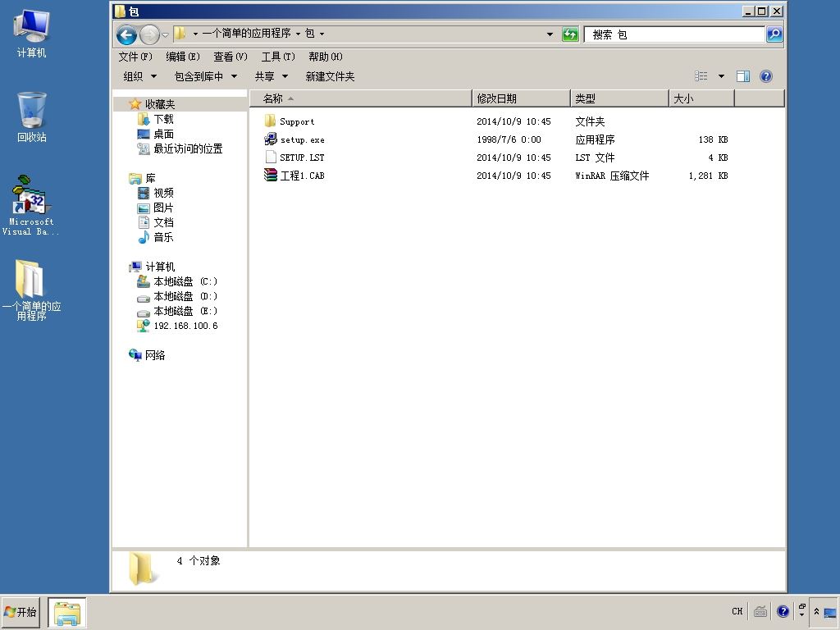Viewport: 840px width, 630px height.
Task: Open the 组织 dropdown
Action: click(139, 76)
